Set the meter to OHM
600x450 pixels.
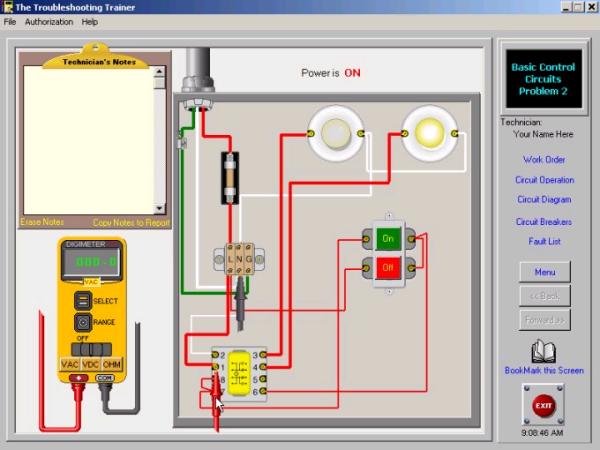tap(112, 364)
